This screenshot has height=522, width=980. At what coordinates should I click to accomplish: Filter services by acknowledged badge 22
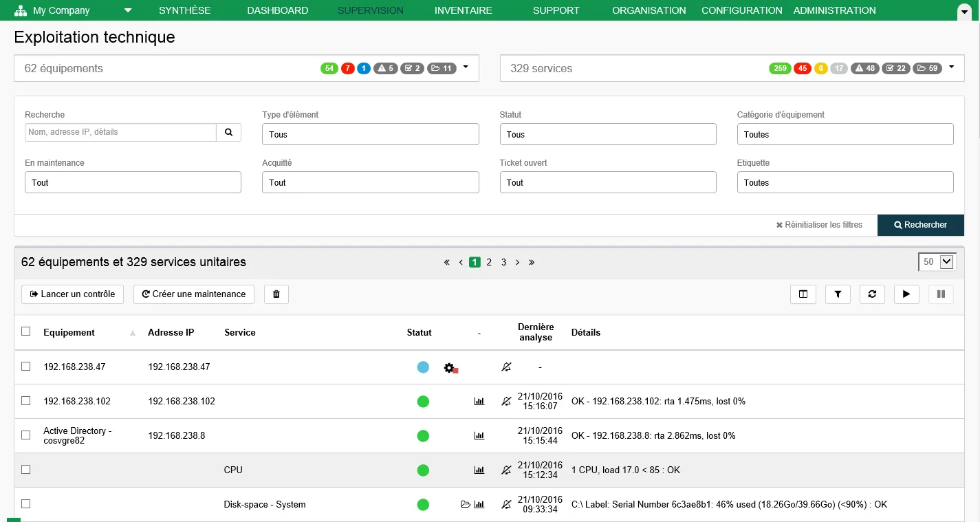pyautogui.click(x=896, y=69)
